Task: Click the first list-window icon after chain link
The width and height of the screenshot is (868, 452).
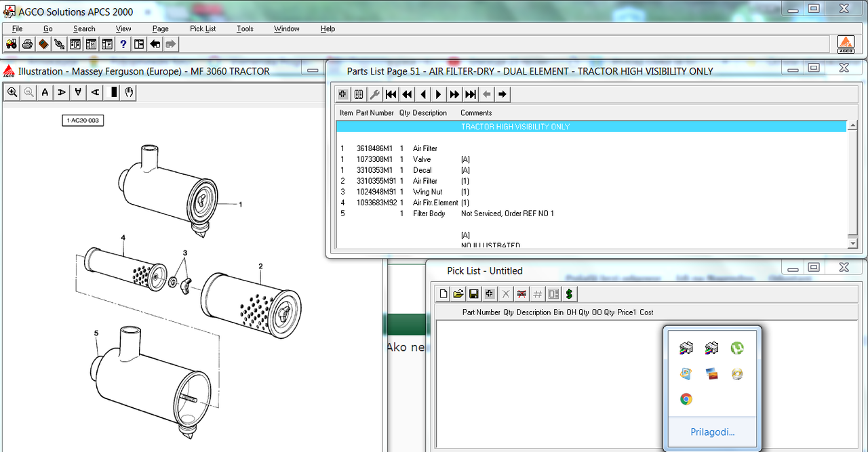Action: click(75, 44)
